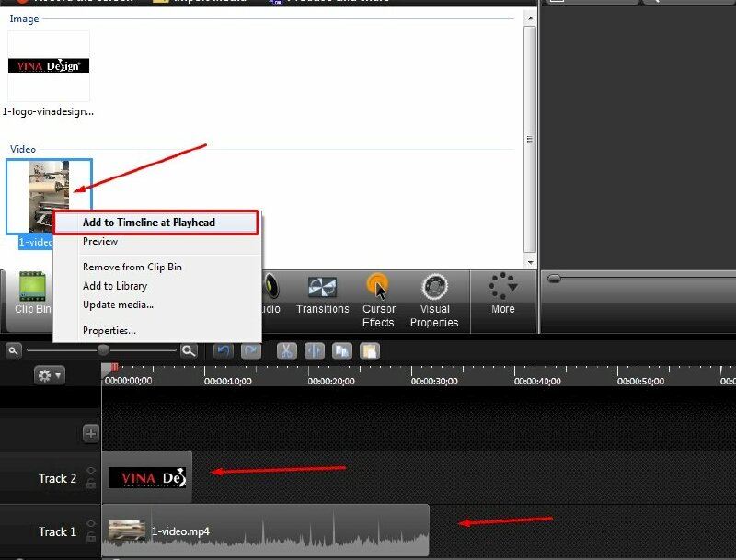Click the Redo button in timeline toolbar

pos(250,350)
